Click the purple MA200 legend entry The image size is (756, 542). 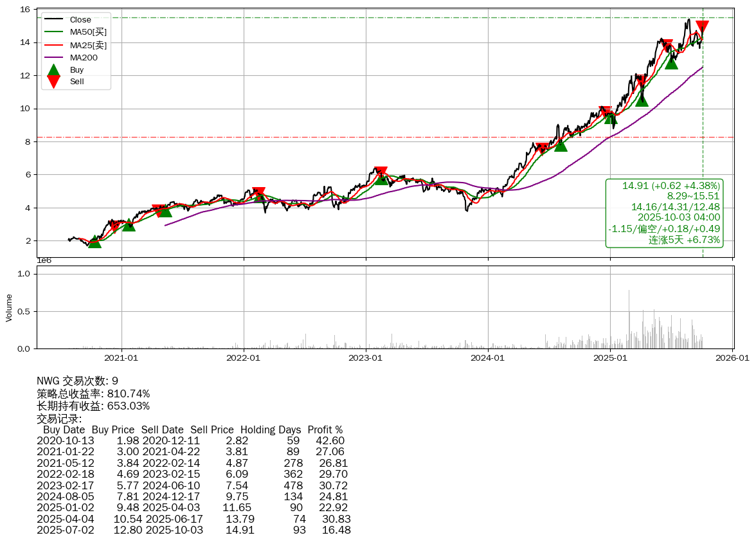point(84,57)
